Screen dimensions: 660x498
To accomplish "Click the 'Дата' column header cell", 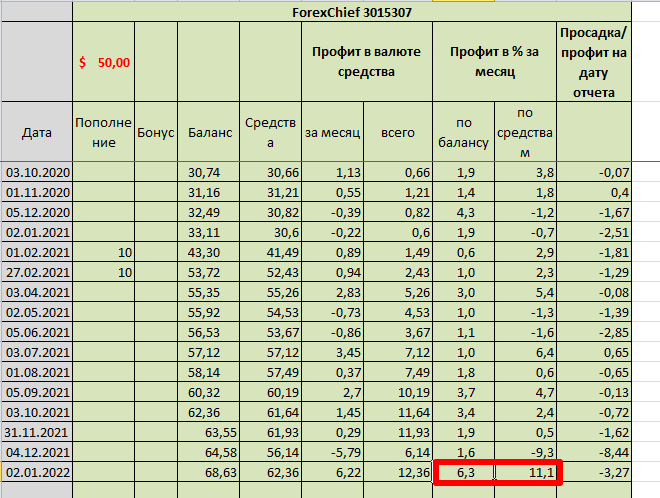I will [37, 132].
